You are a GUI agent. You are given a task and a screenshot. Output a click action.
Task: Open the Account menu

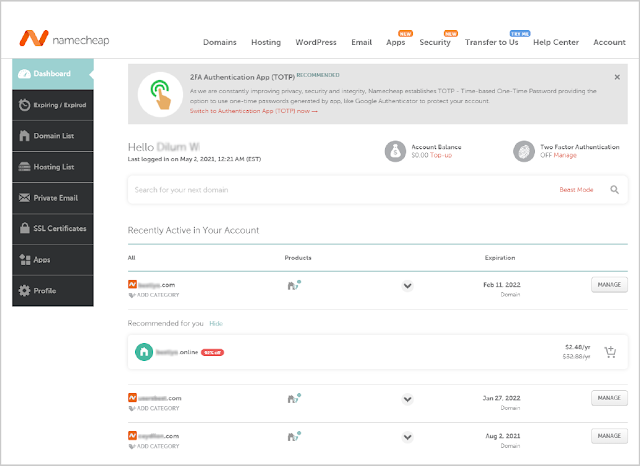[609, 42]
